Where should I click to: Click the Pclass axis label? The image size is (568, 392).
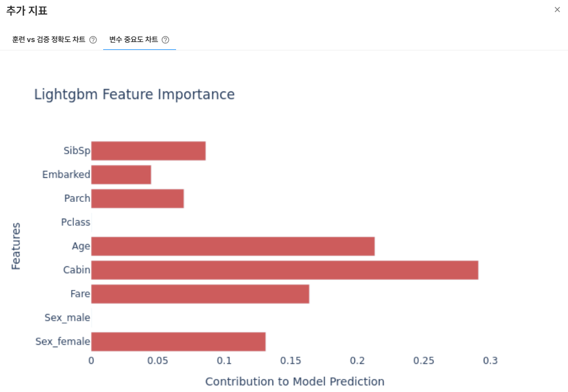76,223
